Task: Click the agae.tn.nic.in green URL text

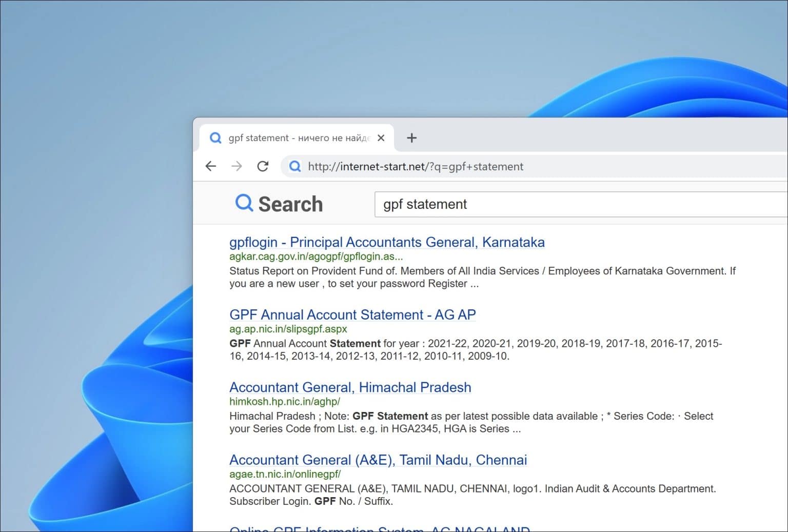Action: (x=285, y=475)
